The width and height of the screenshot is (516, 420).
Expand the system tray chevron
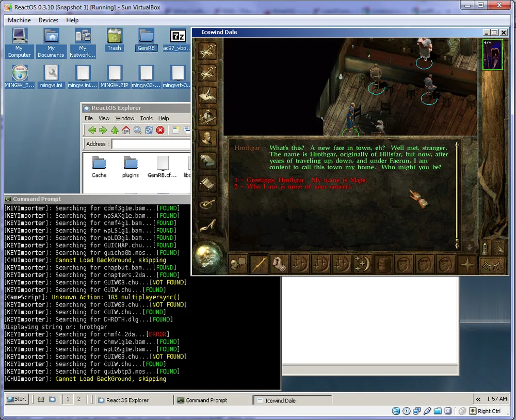coord(478,399)
